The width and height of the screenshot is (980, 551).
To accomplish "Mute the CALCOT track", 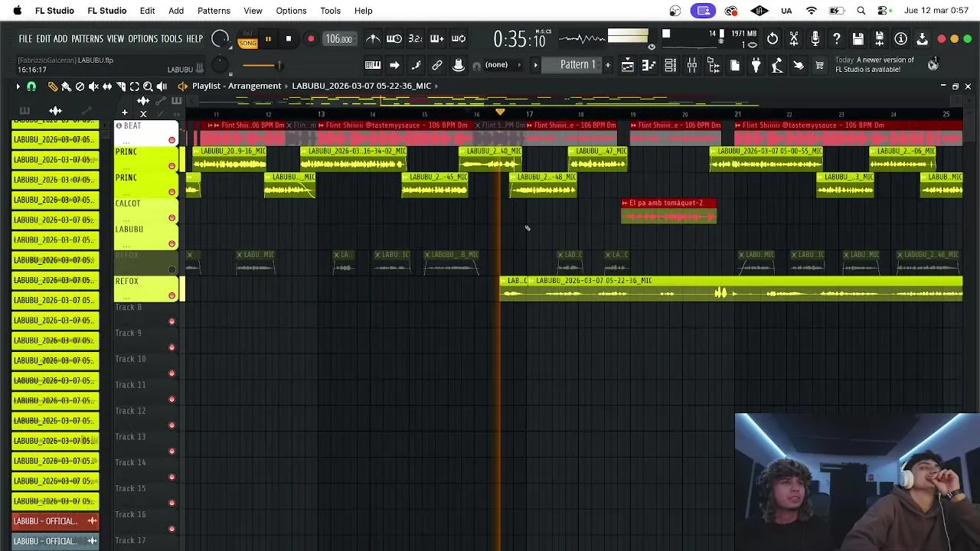I will (x=171, y=218).
